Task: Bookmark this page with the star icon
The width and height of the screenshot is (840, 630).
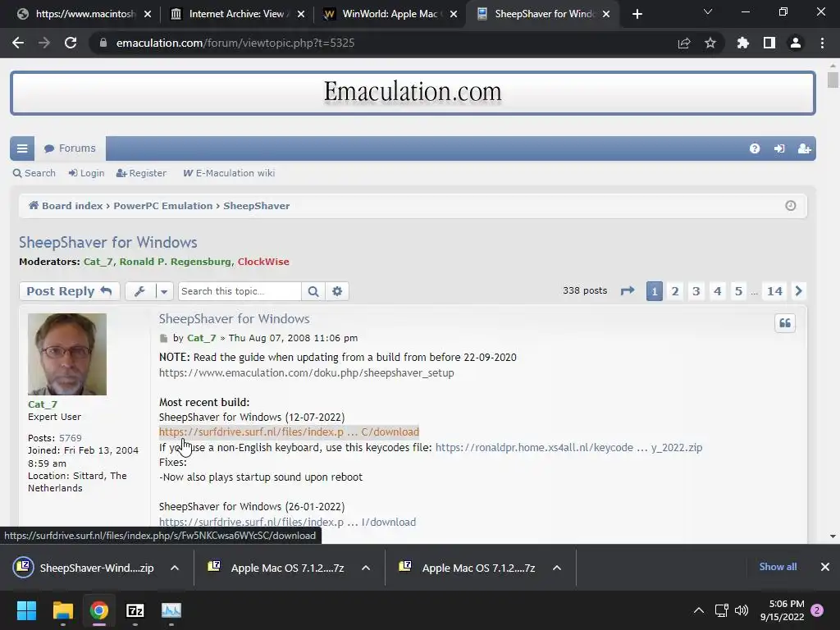Action: click(710, 43)
